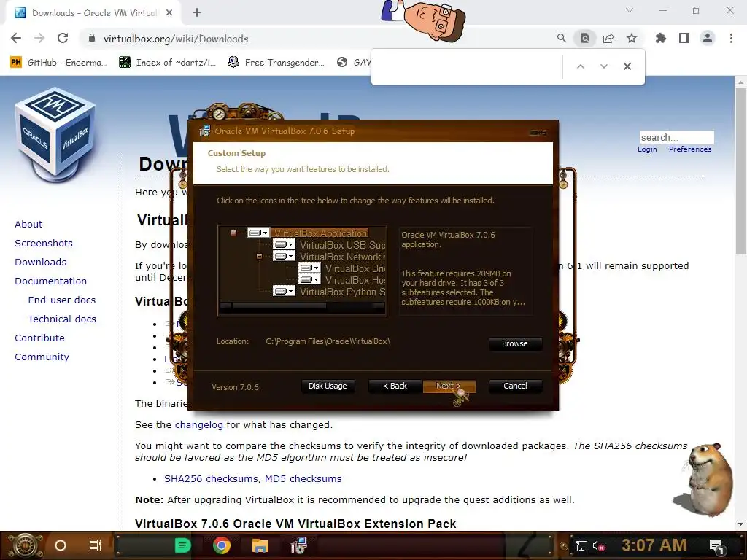Open the Community sidebar link
Image resolution: width=747 pixels, height=560 pixels.
(42, 357)
